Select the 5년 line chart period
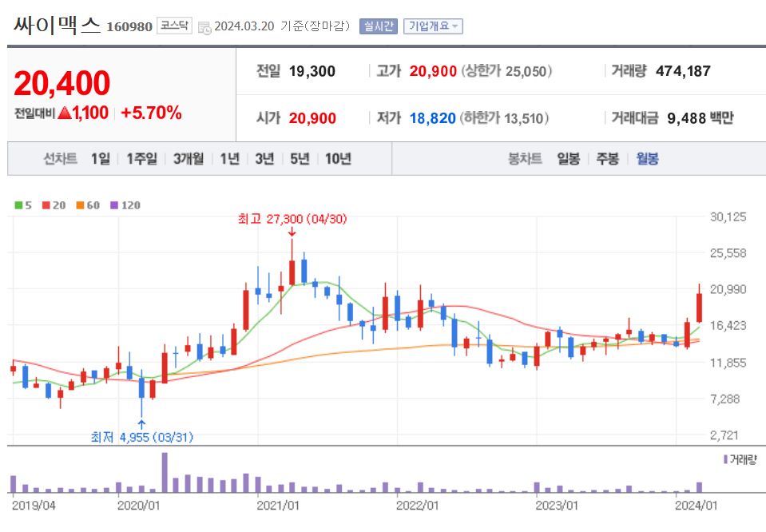 point(300,158)
